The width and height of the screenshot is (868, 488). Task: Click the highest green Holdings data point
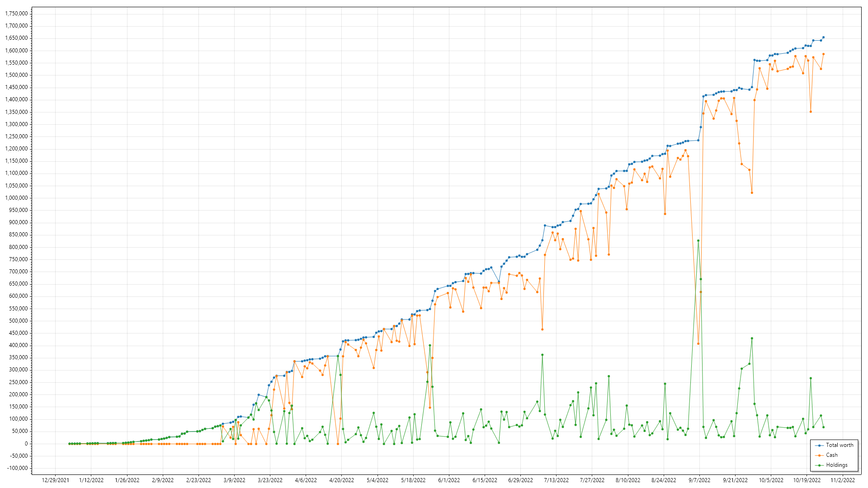(698, 241)
